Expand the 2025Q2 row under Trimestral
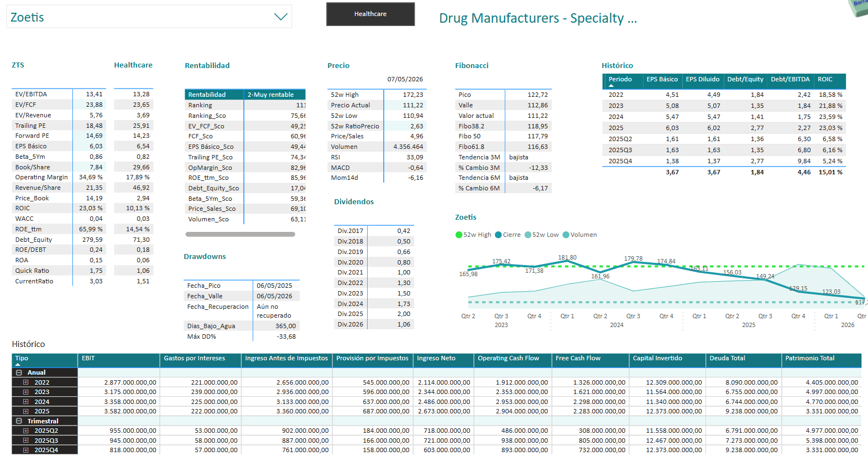 click(25, 431)
